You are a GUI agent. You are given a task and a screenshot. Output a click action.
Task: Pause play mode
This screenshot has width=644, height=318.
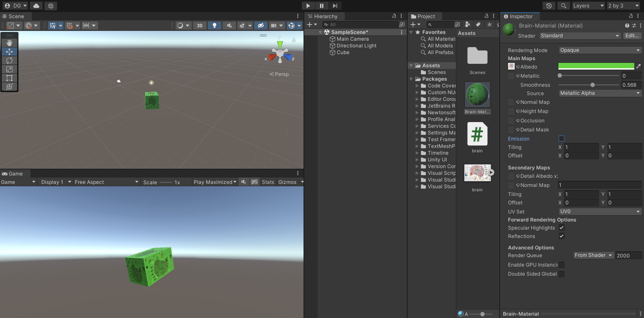click(x=322, y=6)
